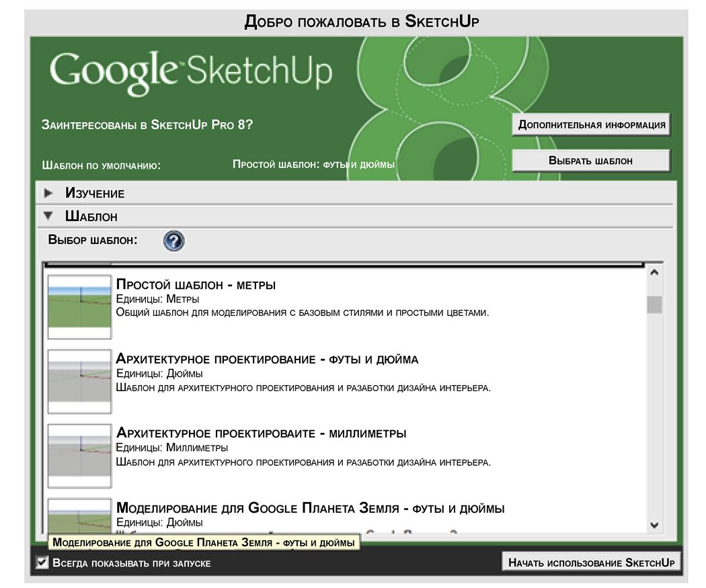This screenshot has height=588, width=706.
Task: Click the blue question mark help icon
Action: coord(173,241)
